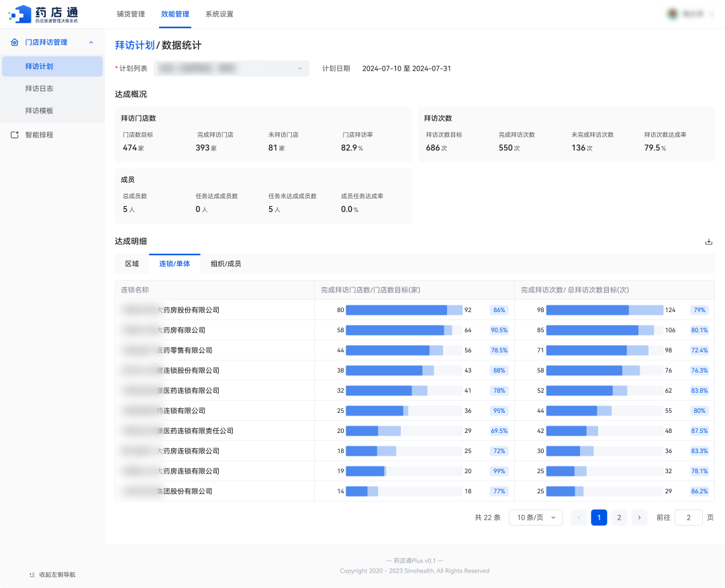Switch to the 组织/成员 tab

(226, 264)
